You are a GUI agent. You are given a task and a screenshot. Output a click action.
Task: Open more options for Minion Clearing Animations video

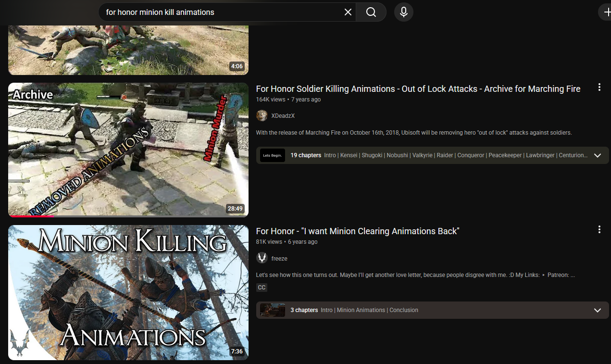pyautogui.click(x=599, y=229)
